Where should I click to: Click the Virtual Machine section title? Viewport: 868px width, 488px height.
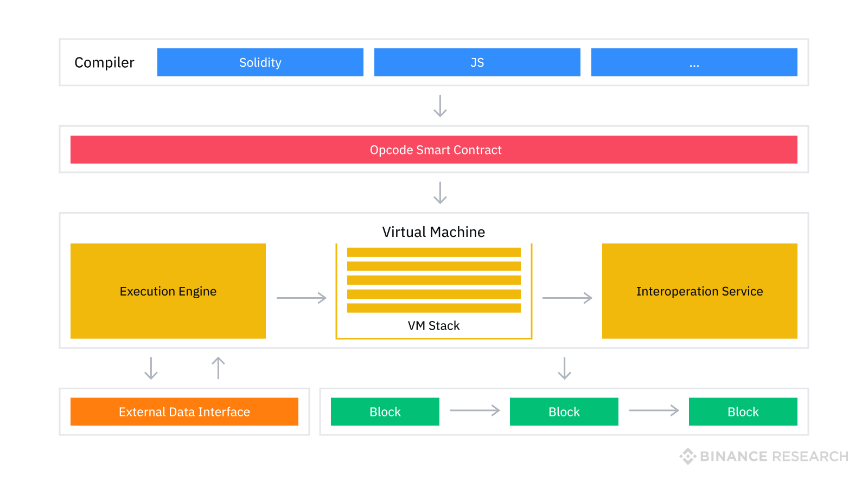coord(433,232)
